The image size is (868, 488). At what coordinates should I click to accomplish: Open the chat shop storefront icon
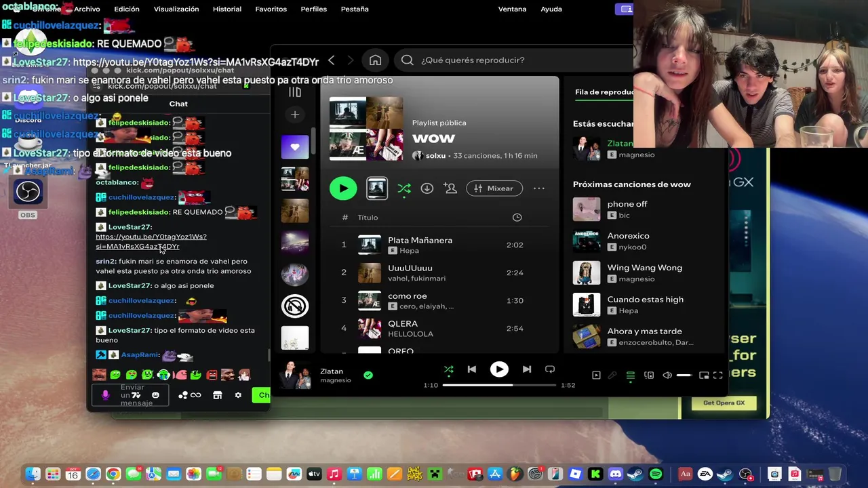coord(217,395)
